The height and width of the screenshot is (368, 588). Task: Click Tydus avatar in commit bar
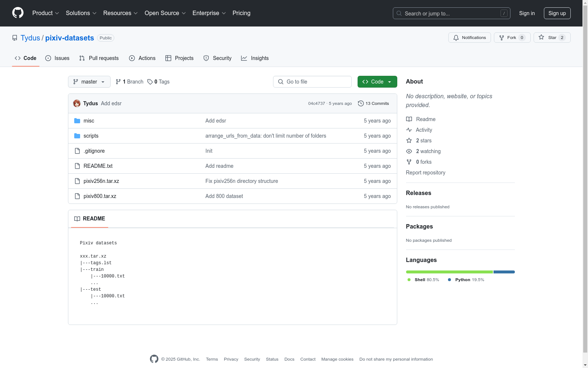point(77,103)
